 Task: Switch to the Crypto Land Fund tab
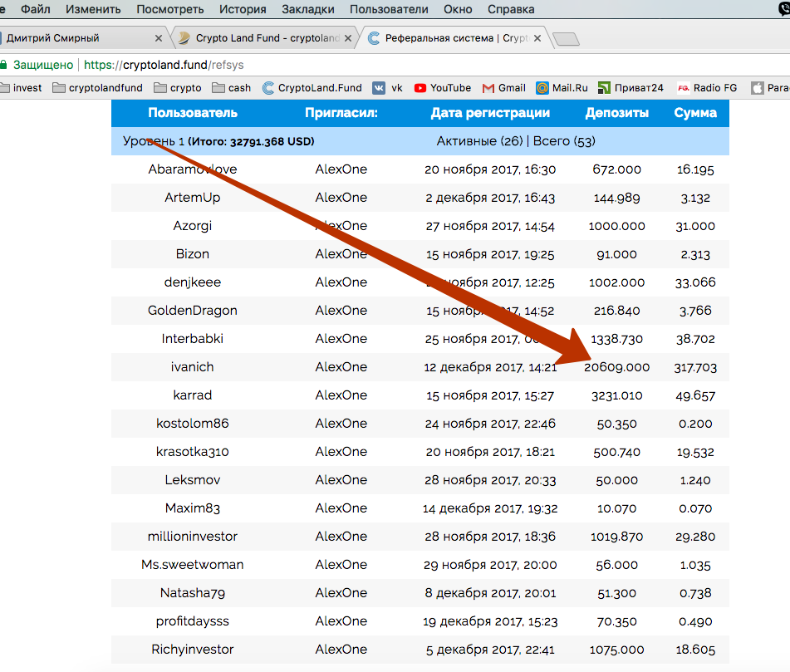pyautogui.click(x=264, y=38)
